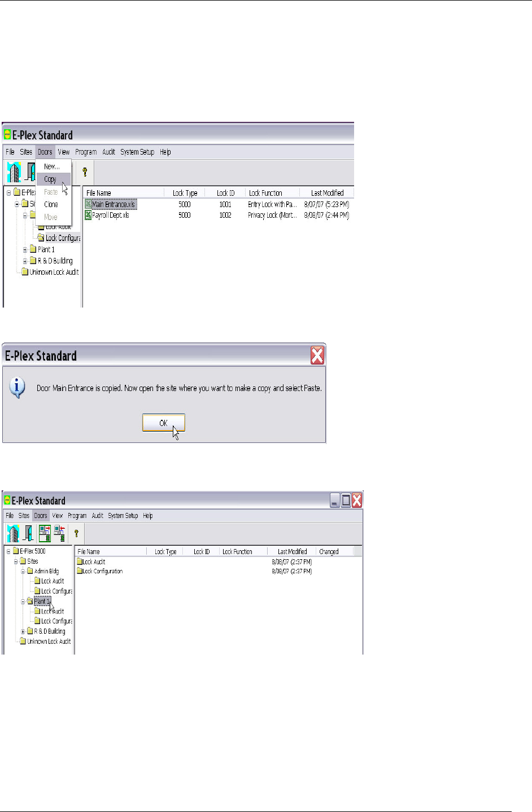
Task: Select Unknown Lock Audit in Changed-column window tree
Action: point(45,642)
